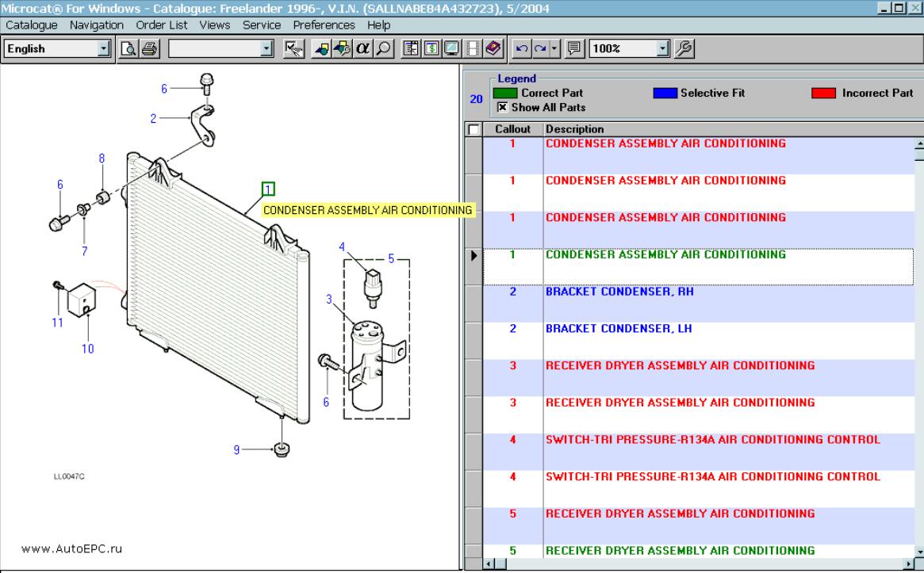Click the redo arrow icon
924x573 pixels.
pos(539,49)
